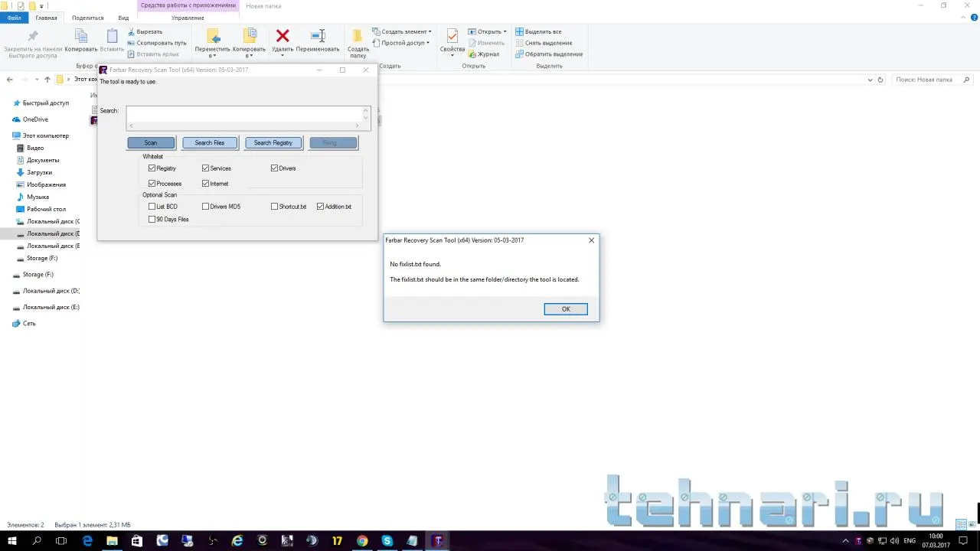980x551 pixels.
Task: Click Скопировать путь in the ribbon
Action: tap(157, 43)
